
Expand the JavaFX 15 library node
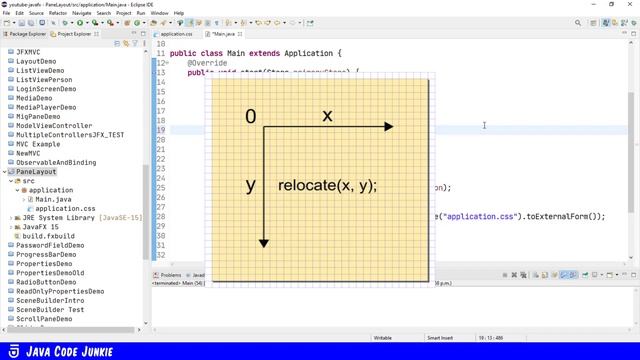click(11, 227)
